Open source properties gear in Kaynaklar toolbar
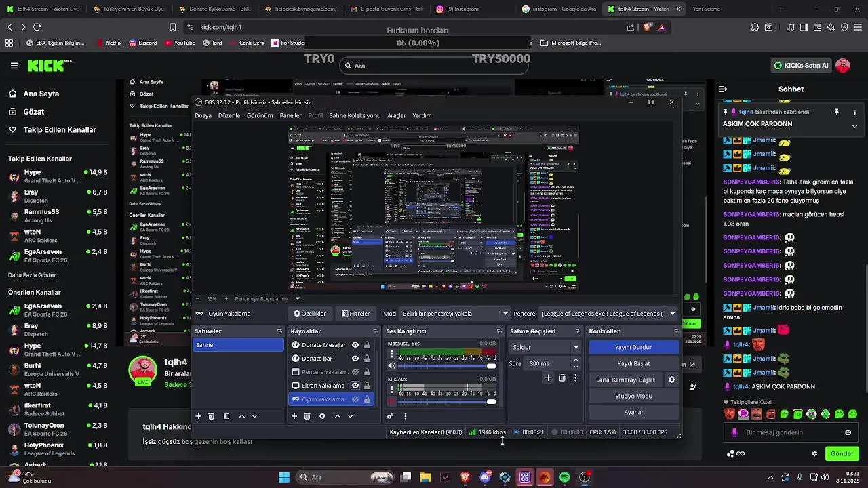The height and width of the screenshot is (488, 868). point(322,416)
